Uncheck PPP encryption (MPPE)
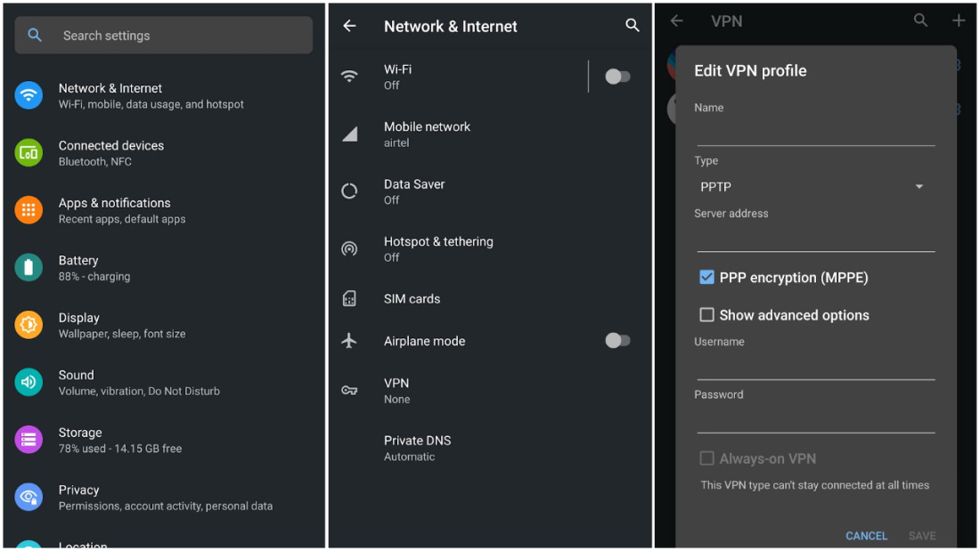This screenshot has height=551, width=980. click(x=706, y=278)
